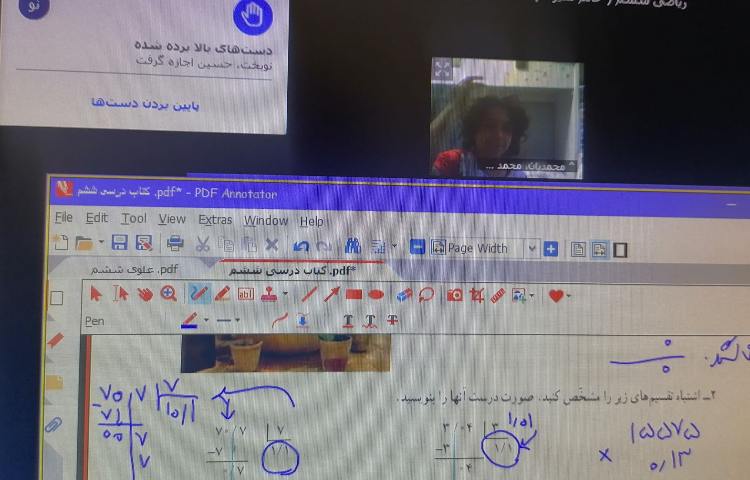The height and width of the screenshot is (480, 750).
Task: Select the Pan hand tool
Action: 145,294
